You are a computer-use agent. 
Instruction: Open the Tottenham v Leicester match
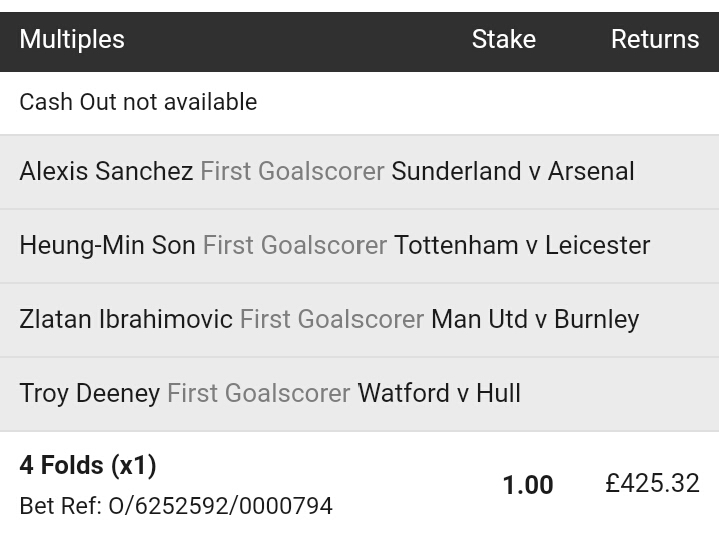522,245
